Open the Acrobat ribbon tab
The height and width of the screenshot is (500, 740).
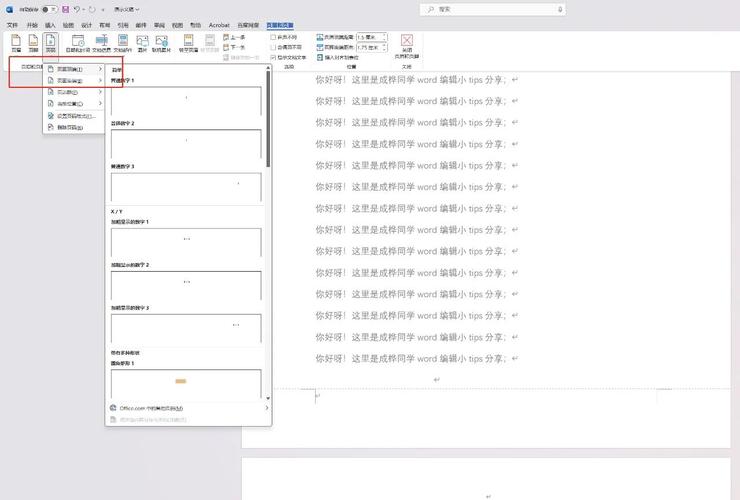tap(219, 24)
